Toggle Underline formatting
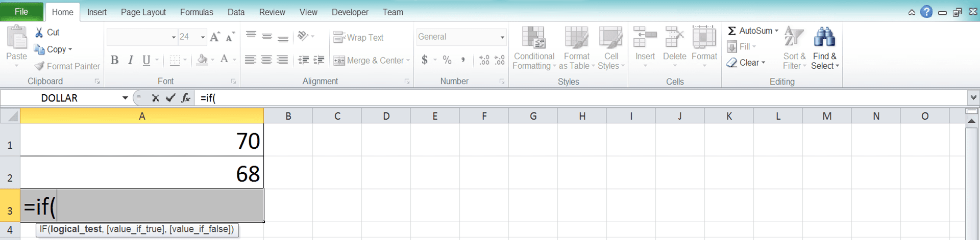The image size is (980, 240). pos(146,60)
